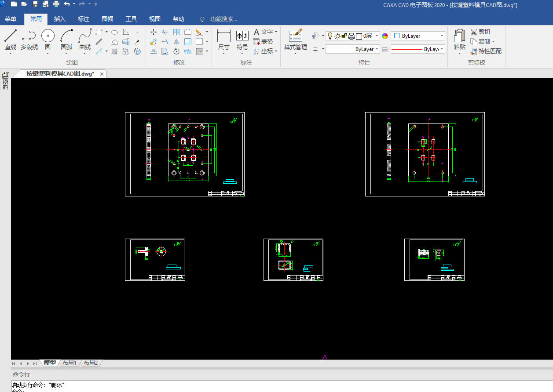Click the mirror tool icon in 修改
The width and height of the screenshot is (553, 392).
[176, 42]
